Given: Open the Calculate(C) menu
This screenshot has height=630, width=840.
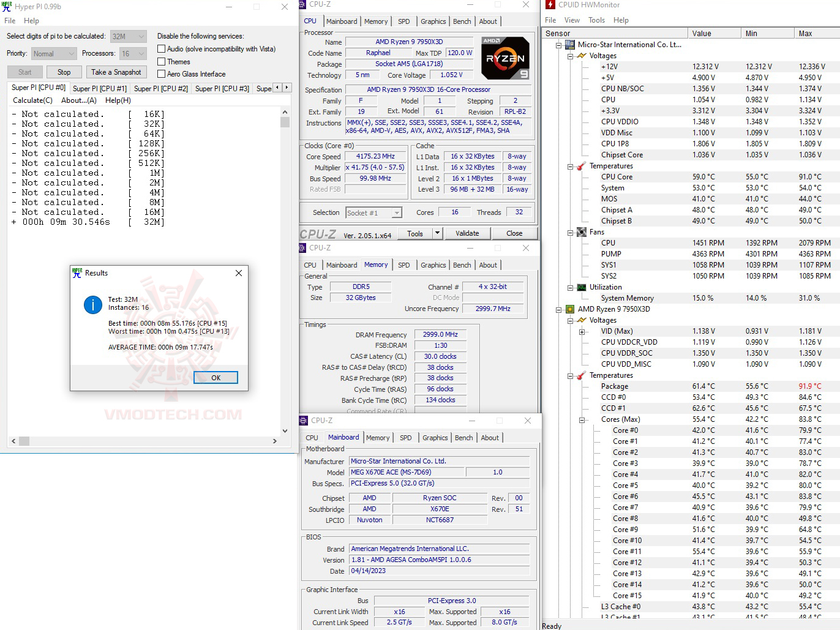Looking at the screenshot, I should [x=32, y=100].
